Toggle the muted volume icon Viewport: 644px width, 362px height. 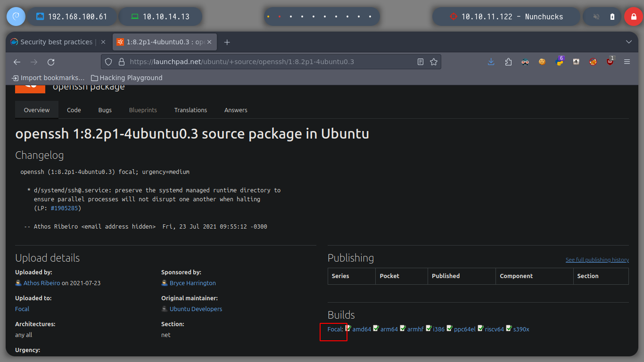click(x=596, y=16)
